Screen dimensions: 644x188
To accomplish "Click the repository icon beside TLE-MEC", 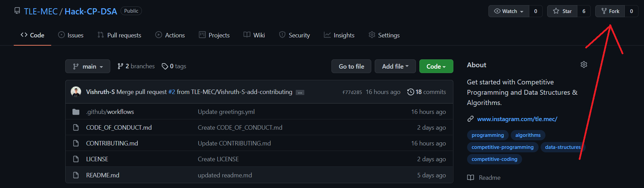I will point(17,11).
